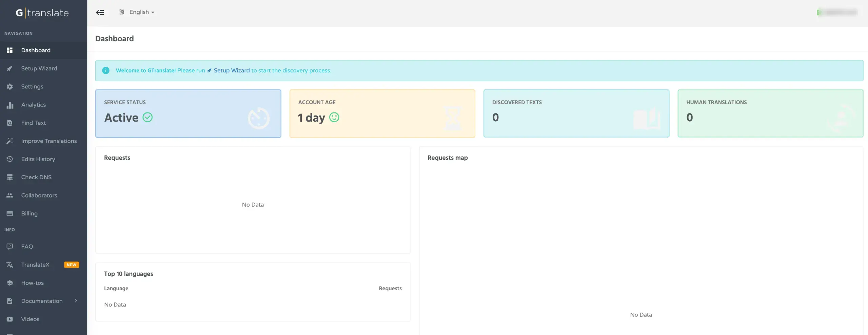Click the Collaborators people icon
This screenshot has height=335, width=868.
[x=9, y=195]
